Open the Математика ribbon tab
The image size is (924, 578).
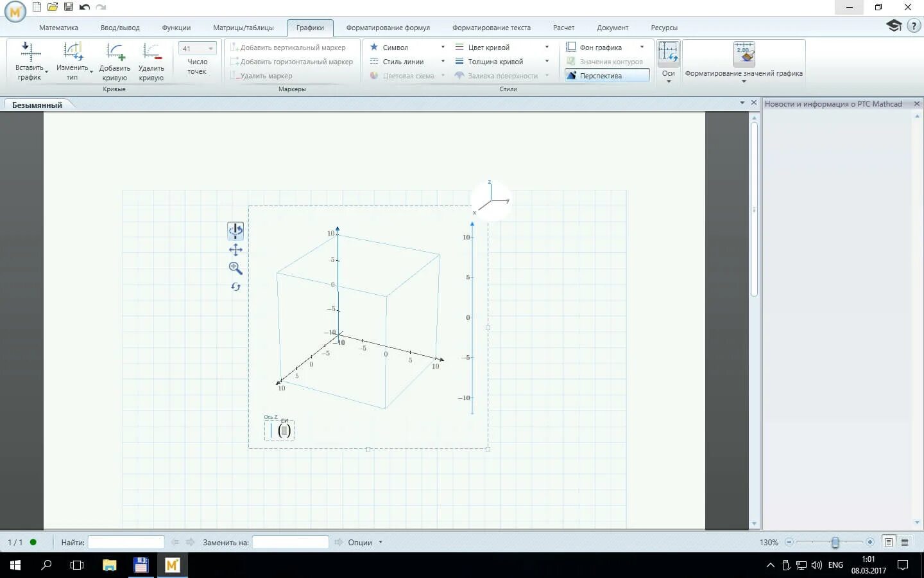point(58,28)
